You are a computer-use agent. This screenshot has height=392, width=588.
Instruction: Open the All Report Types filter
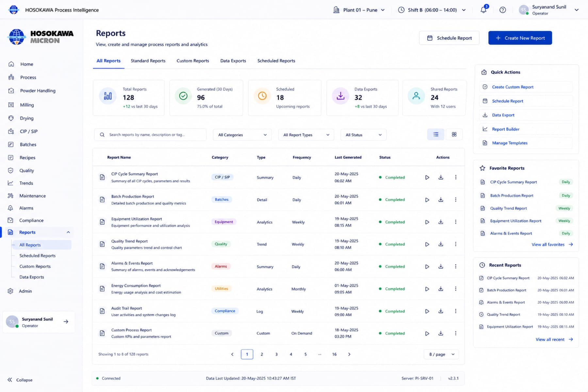point(306,135)
